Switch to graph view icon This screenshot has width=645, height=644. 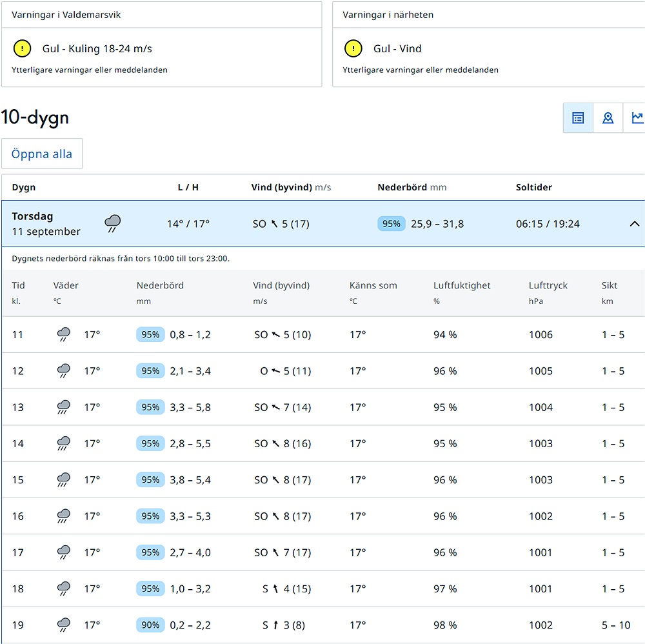click(636, 118)
